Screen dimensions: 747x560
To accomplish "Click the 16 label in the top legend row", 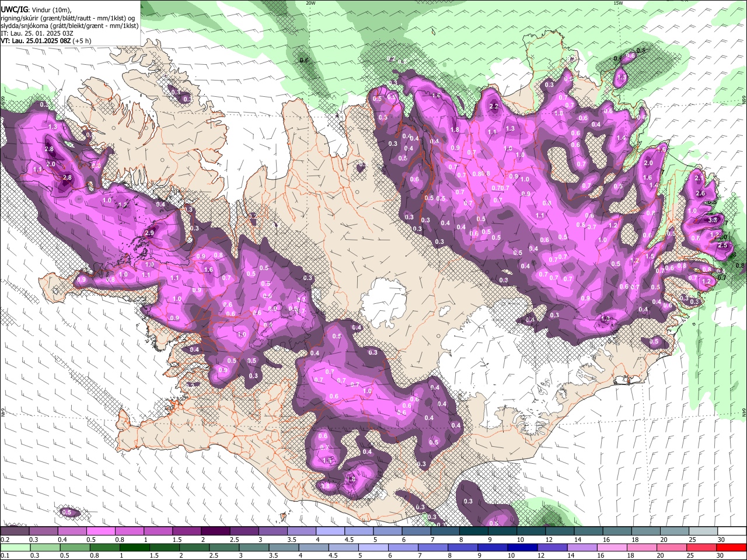I will coord(607,540).
